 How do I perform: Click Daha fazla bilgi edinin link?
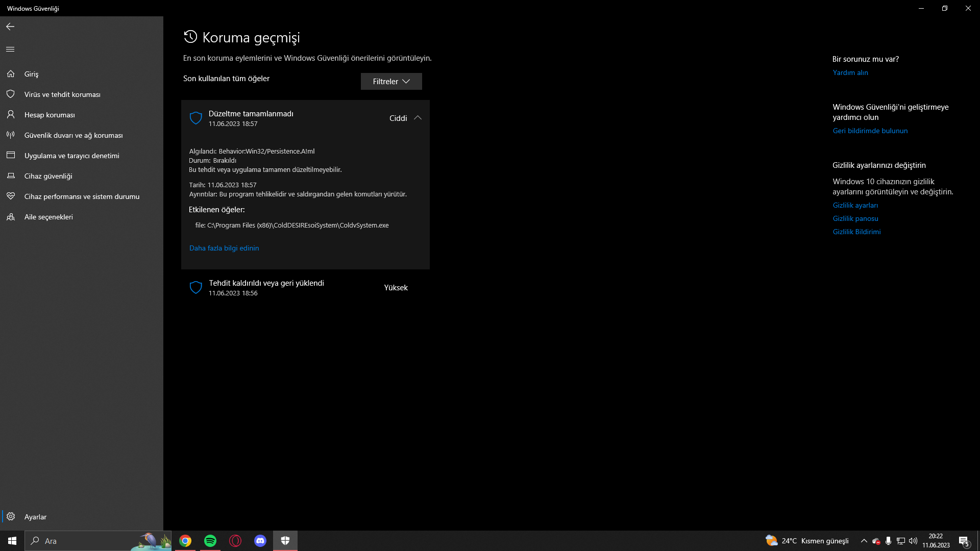point(224,248)
